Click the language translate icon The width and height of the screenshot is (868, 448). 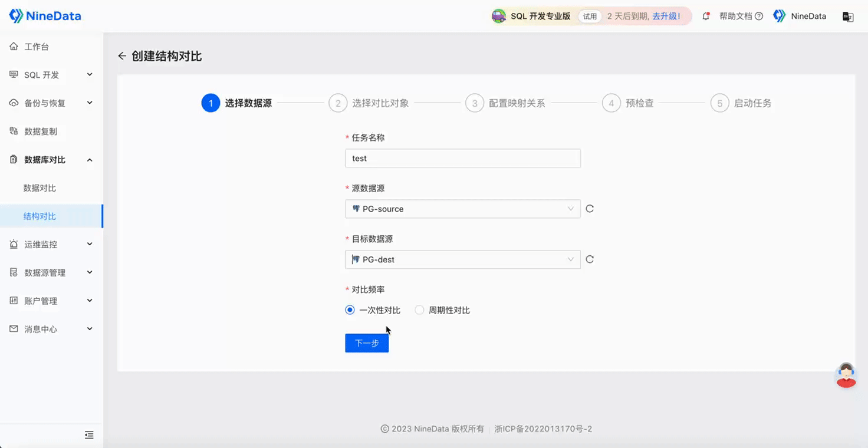[848, 17]
